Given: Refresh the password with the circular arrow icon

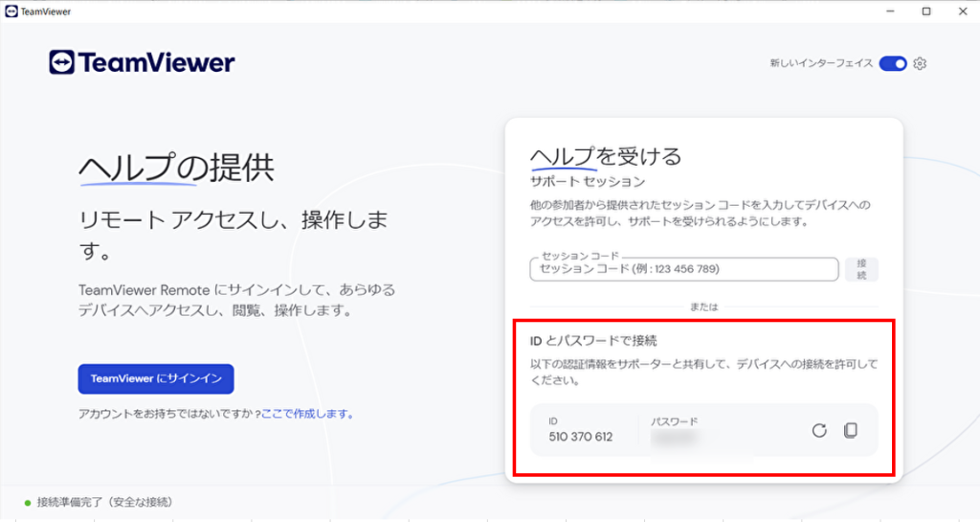Looking at the screenshot, I should click(819, 430).
